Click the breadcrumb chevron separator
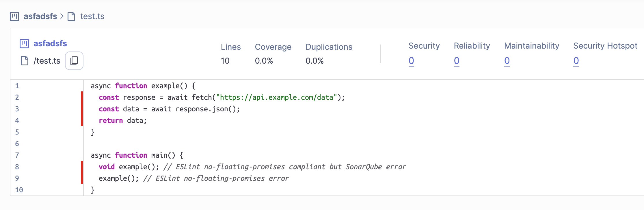This screenshot has height=210, width=644. [62, 16]
